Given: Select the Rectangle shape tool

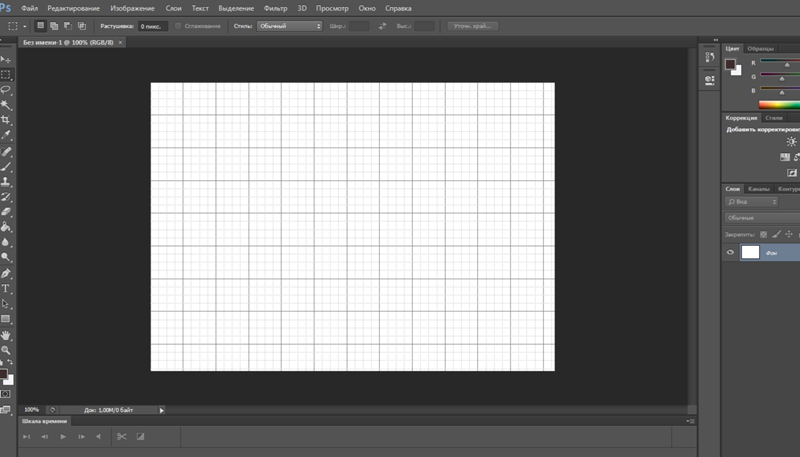Looking at the screenshot, I should coord(6,319).
